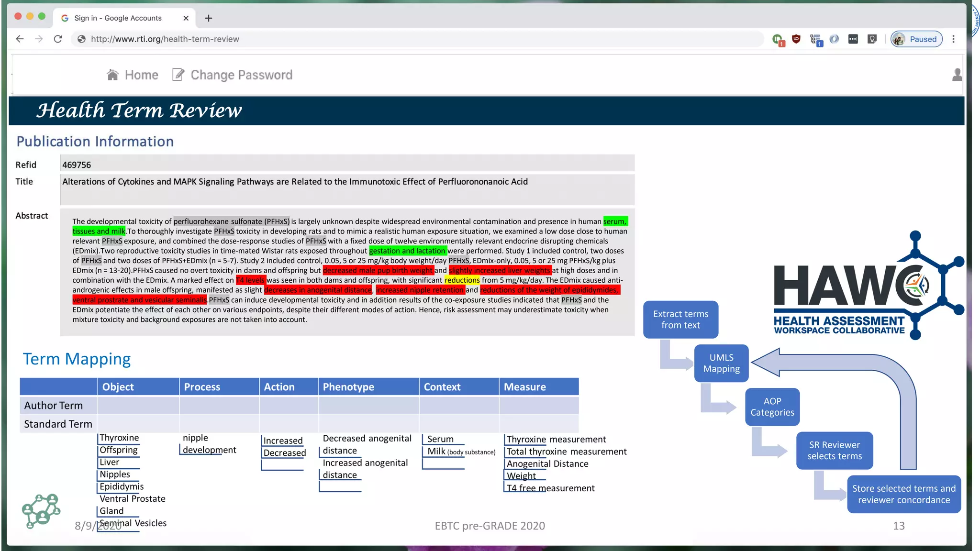The height and width of the screenshot is (551, 980).
Task: Open a new tab with plus button
Action: pos(208,18)
